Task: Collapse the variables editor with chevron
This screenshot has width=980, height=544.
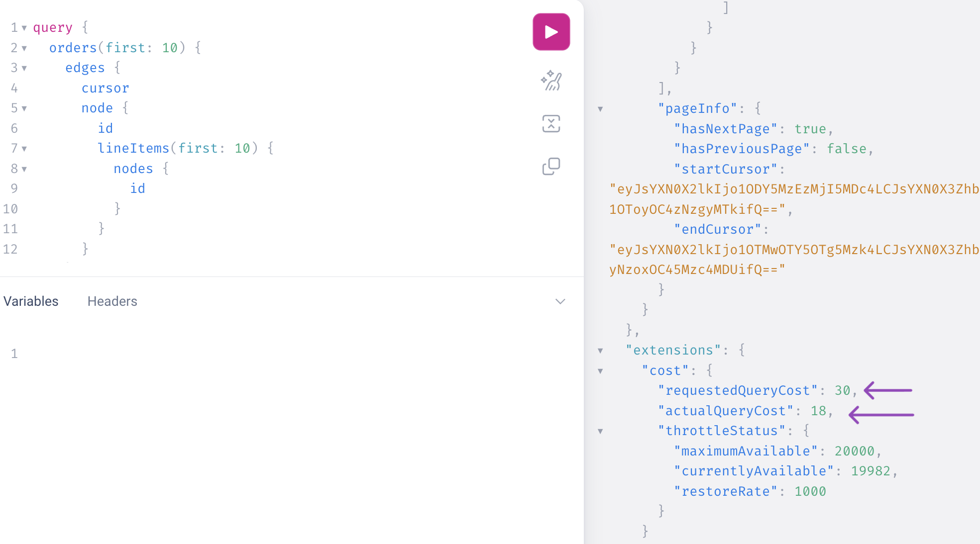Action: click(560, 301)
